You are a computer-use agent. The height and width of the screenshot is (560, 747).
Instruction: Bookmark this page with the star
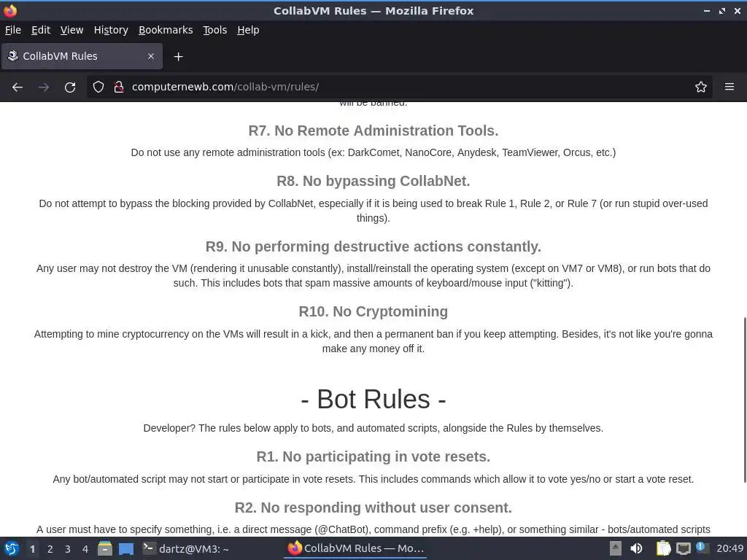pos(700,87)
